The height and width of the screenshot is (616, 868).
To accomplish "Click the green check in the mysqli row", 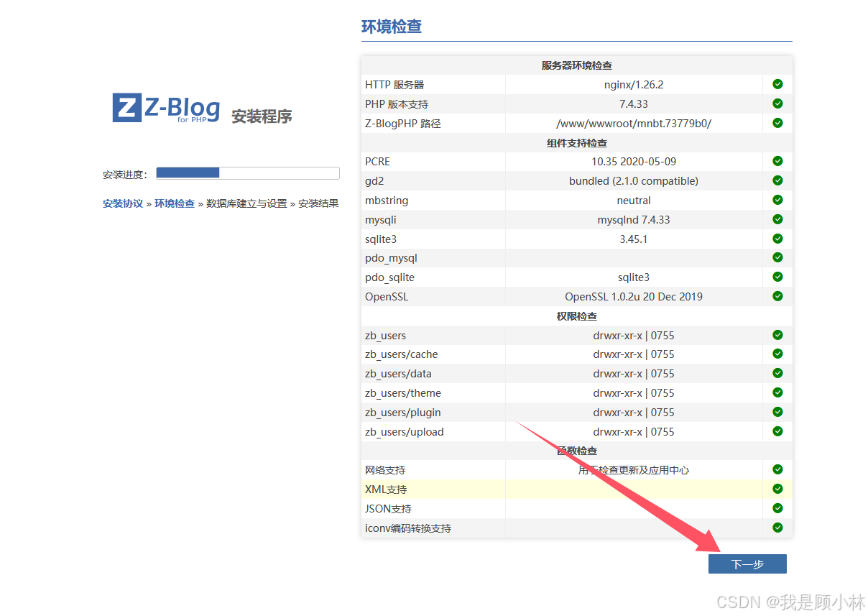I will (x=777, y=219).
